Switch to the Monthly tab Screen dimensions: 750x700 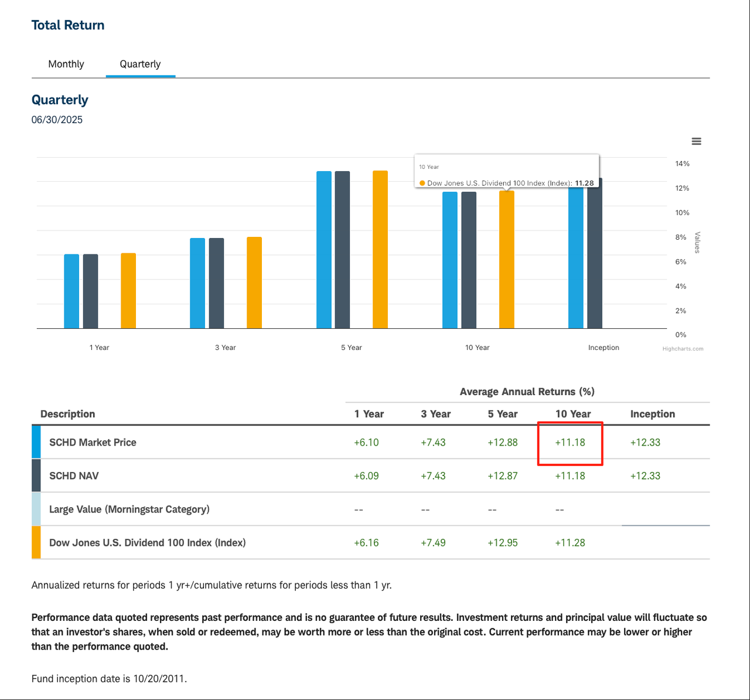coord(66,64)
